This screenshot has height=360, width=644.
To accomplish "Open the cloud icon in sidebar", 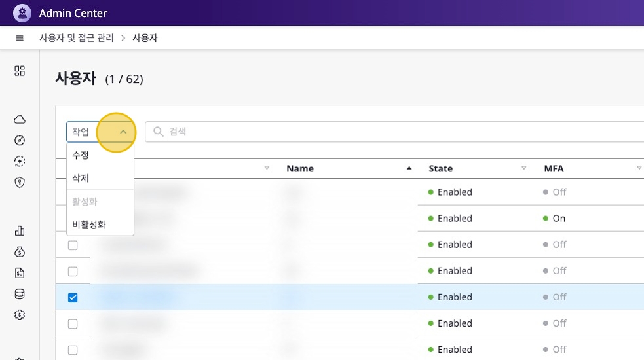I will [x=20, y=119].
